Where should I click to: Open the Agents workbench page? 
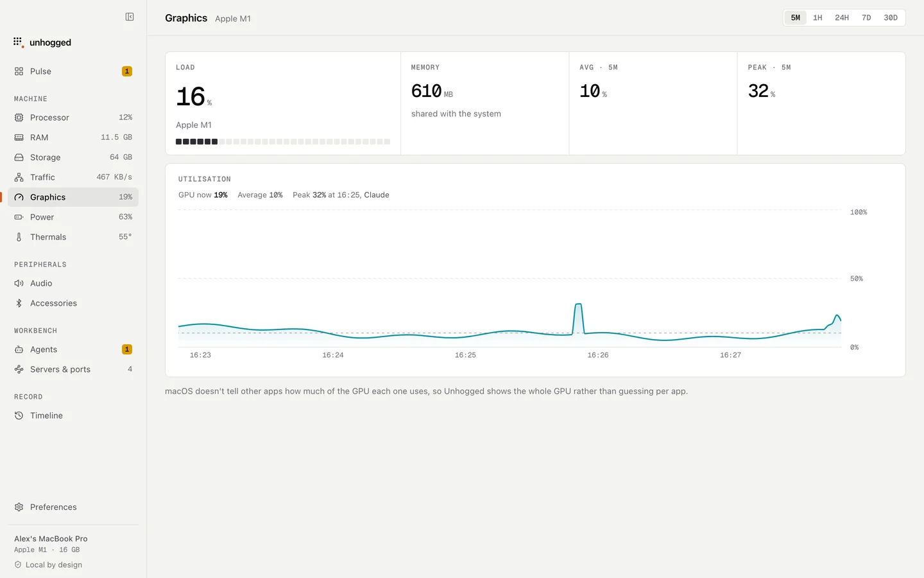[x=73, y=349]
